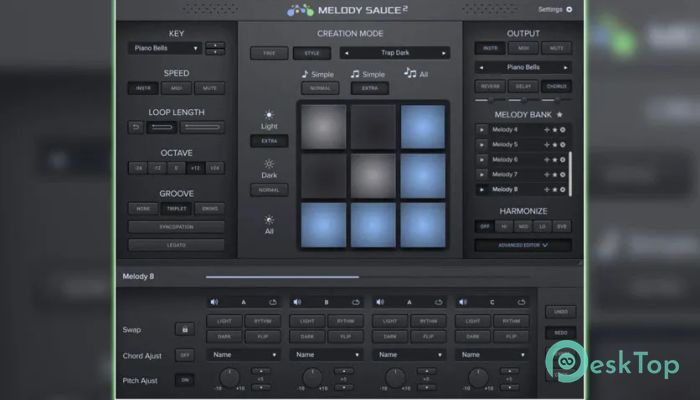
Task: Click the Key up stepper arrow
Action: [215, 45]
